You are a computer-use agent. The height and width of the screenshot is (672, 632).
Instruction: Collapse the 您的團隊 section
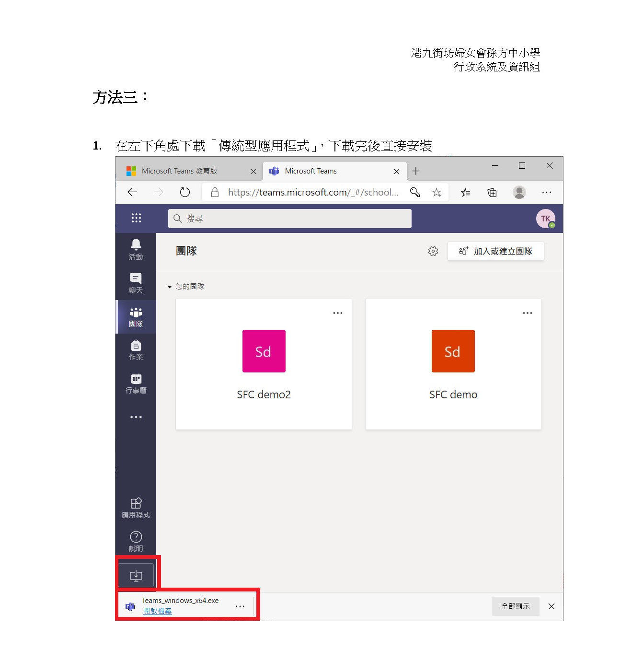pos(170,287)
